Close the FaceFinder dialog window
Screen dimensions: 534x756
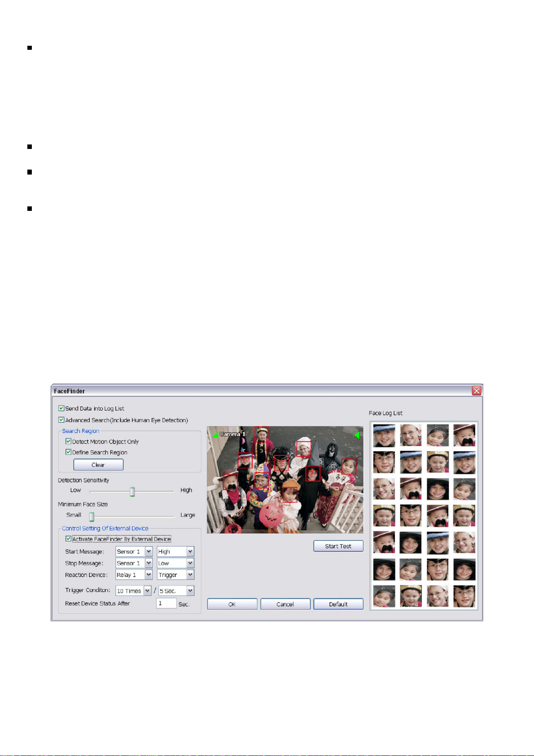pyautogui.click(x=476, y=391)
